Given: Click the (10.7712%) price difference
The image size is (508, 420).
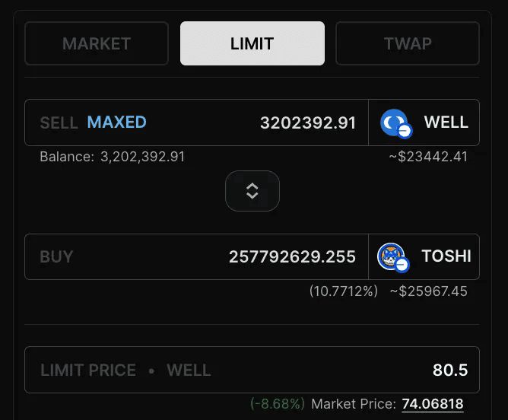Looking at the screenshot, I should [343, 291].
